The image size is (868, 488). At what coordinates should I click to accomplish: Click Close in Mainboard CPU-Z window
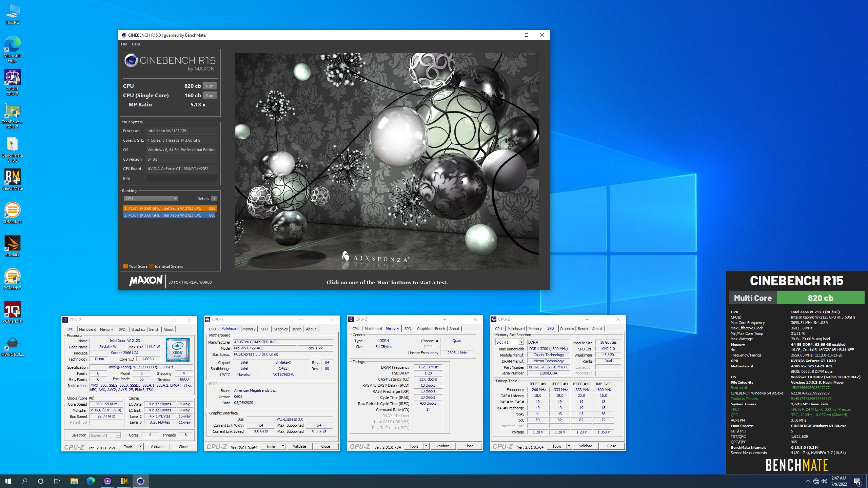click(x=325, y=446)
